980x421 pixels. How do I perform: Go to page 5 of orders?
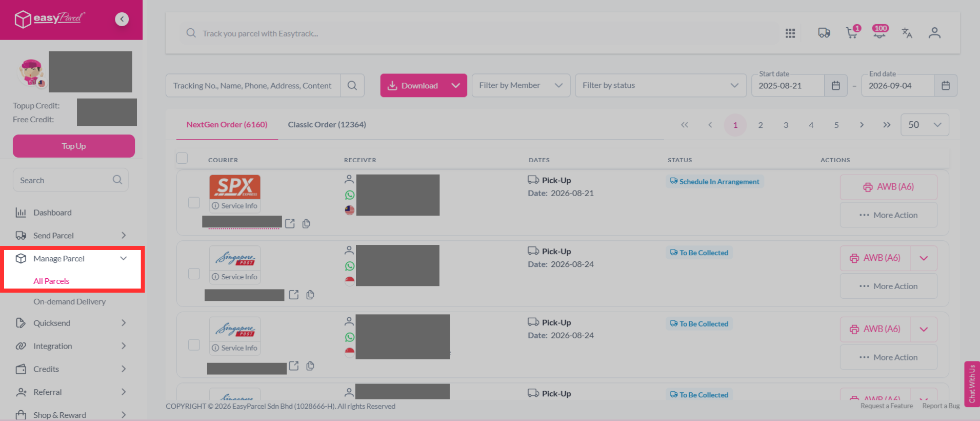(x=836, y=125)
